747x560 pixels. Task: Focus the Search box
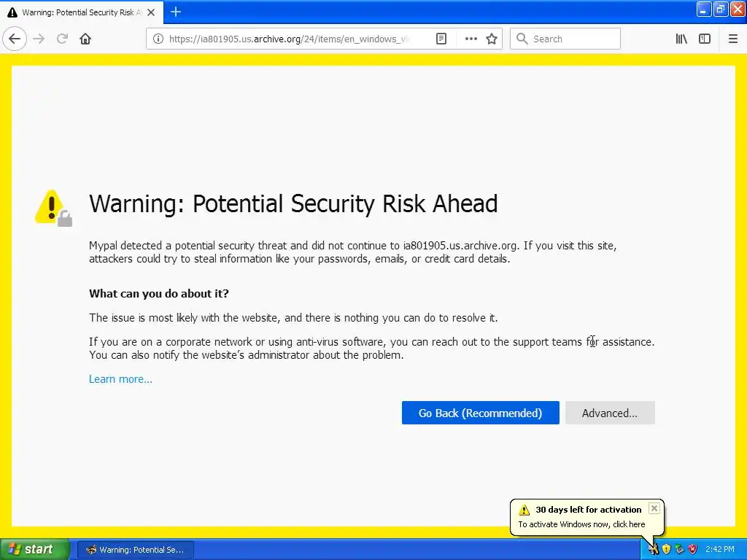565,39
